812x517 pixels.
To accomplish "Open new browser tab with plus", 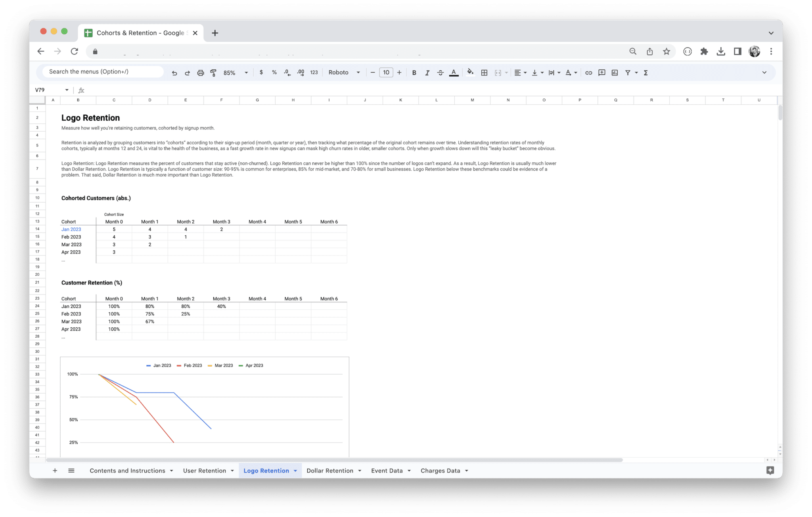I will pyautogui.click(x=215, y=33).
